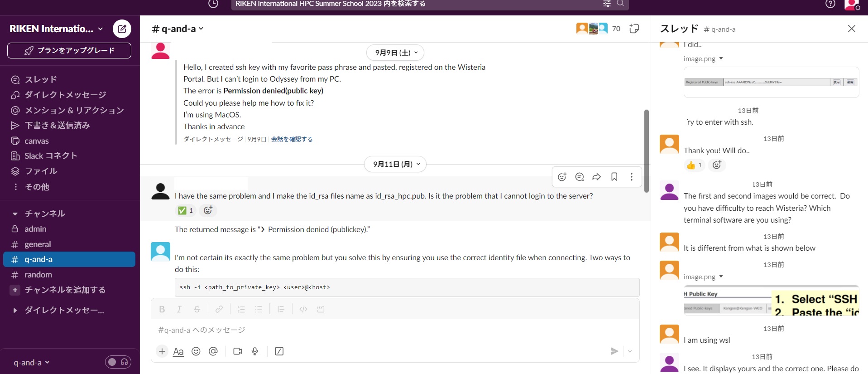Open the q-and-a channel details dropdown
Image resolution: width=868 pixels, height=374 pixels.
[x=177, y=29]
